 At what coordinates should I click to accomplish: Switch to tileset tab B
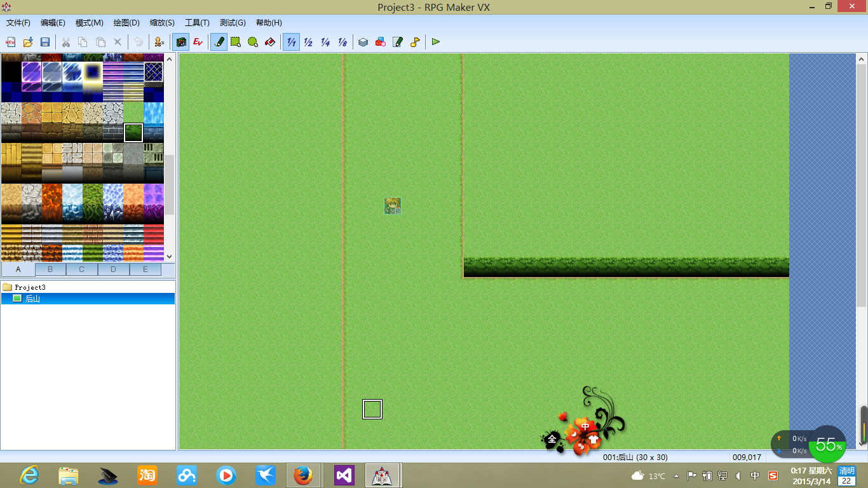coord(50,269)
